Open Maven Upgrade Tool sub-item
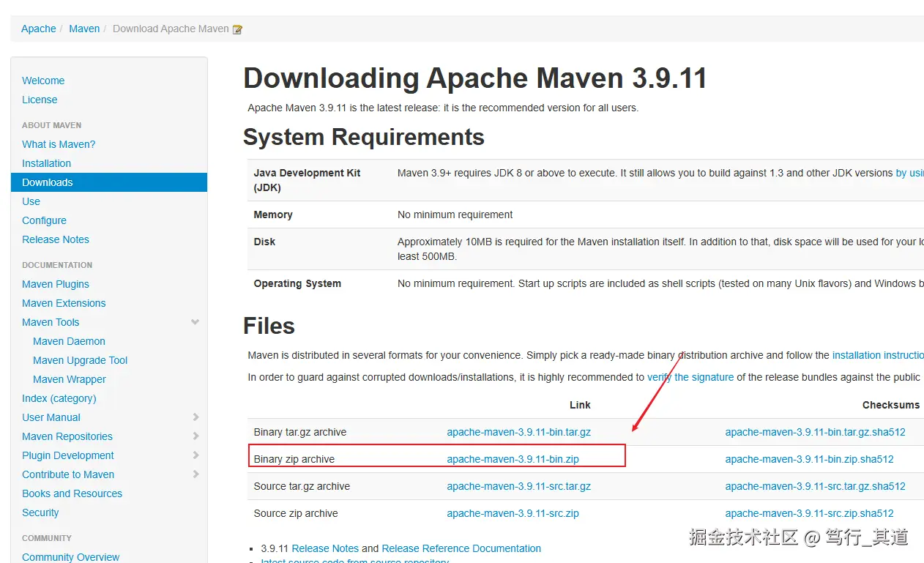 point(80,360)
